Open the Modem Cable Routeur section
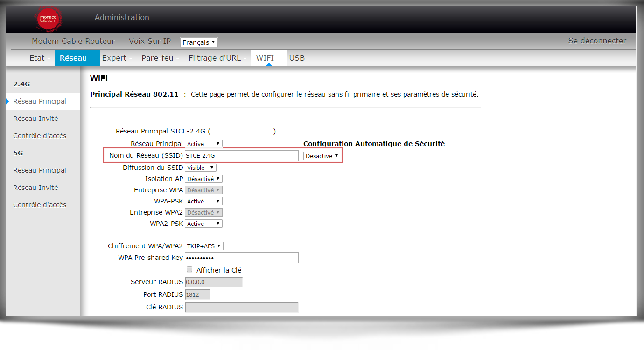Screen dimensions: 644x350 point(73,41)
